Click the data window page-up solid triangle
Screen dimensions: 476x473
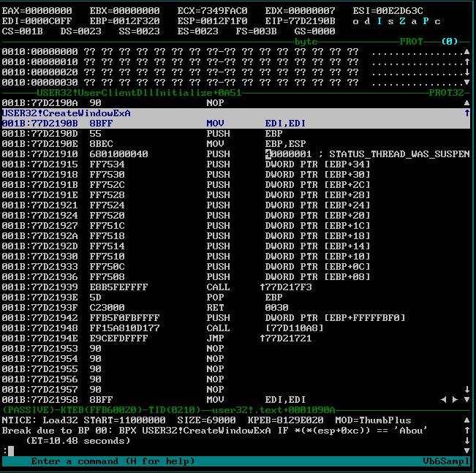pos(467,52)
